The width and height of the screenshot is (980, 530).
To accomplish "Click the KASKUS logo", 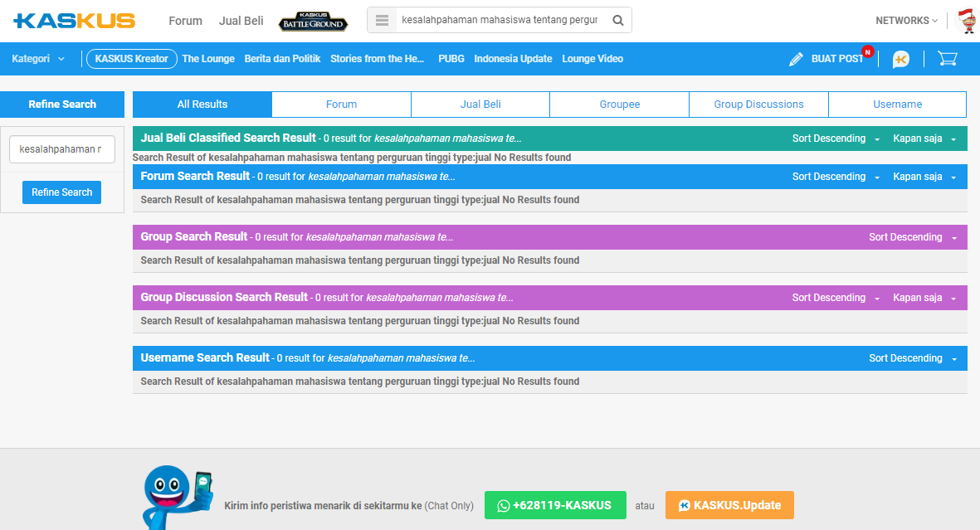I will [x=75, y=21].
